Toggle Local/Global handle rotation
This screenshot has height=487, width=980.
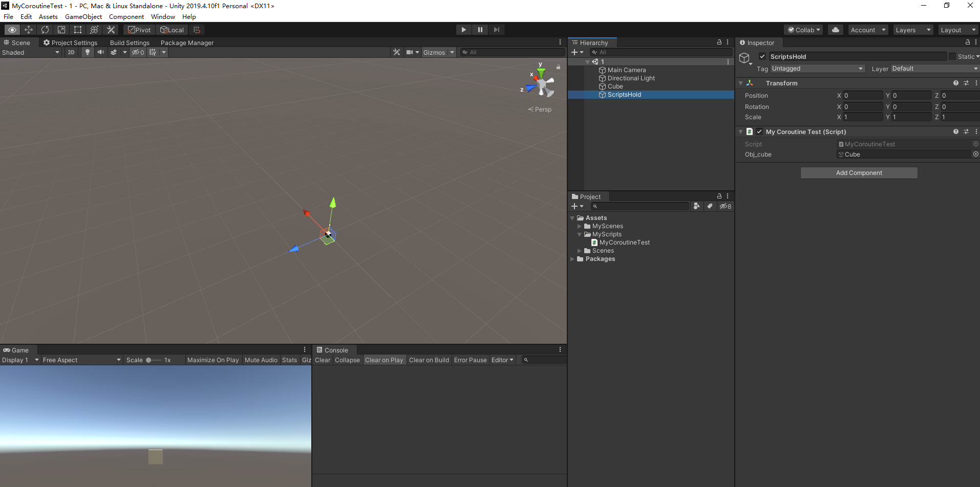pos(172,30)
